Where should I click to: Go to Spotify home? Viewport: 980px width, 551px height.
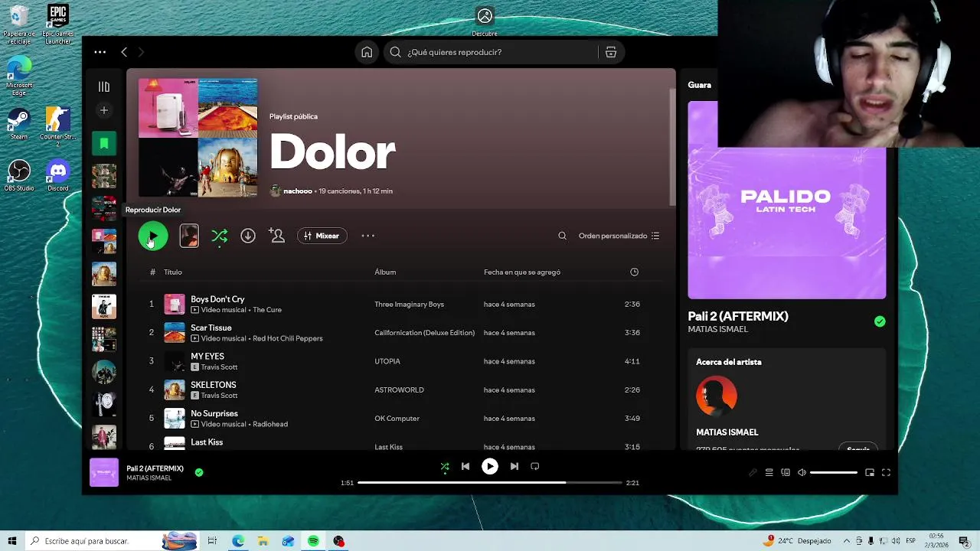click(x=367, y=52)
